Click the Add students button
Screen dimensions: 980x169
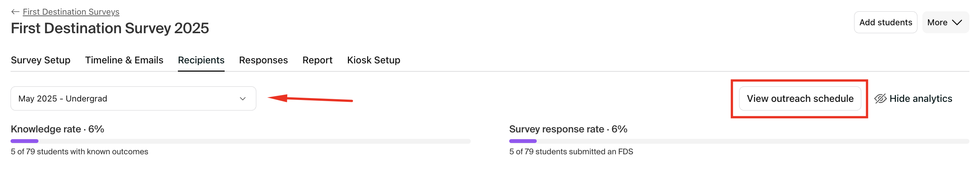[x=885, y=23]
